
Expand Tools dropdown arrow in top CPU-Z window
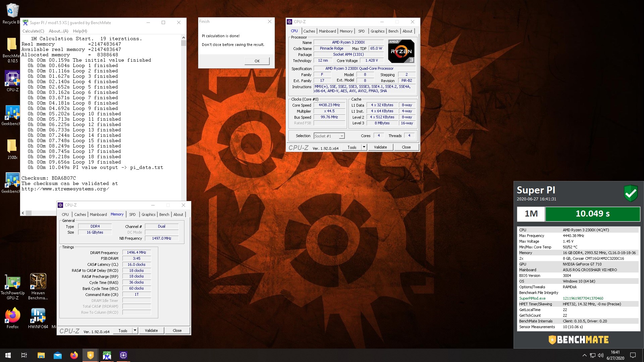(364, 147)
